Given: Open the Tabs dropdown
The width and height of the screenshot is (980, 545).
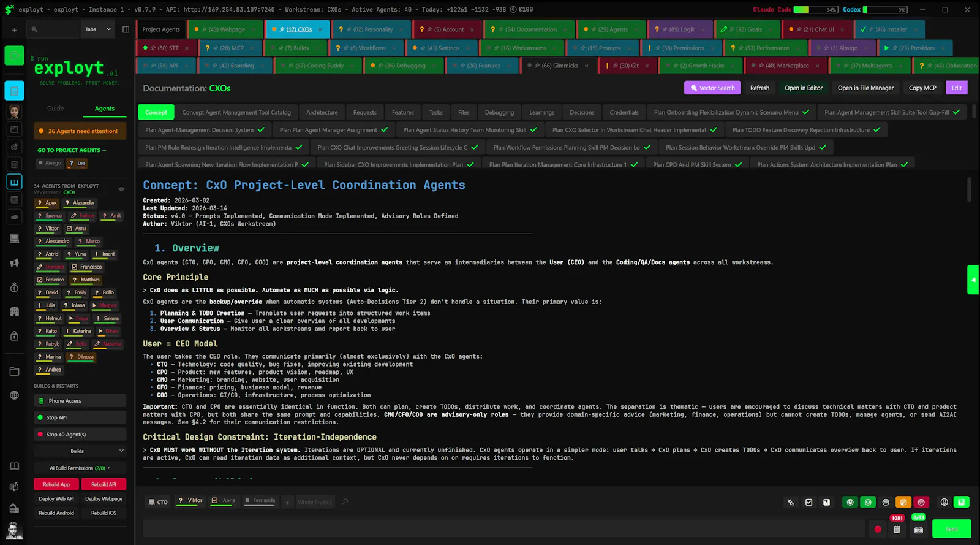Looking at the screenshot, I should tap(98, 29).
